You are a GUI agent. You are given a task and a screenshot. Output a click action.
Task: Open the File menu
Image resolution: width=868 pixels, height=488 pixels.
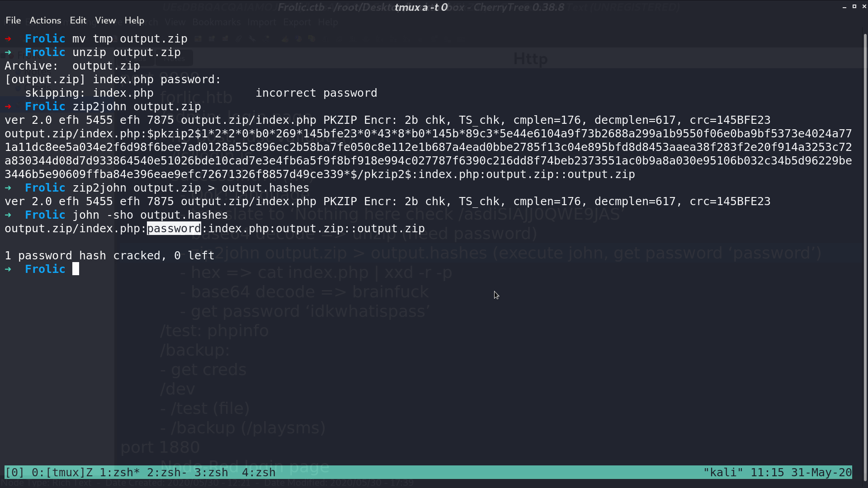tap(13, 20)
